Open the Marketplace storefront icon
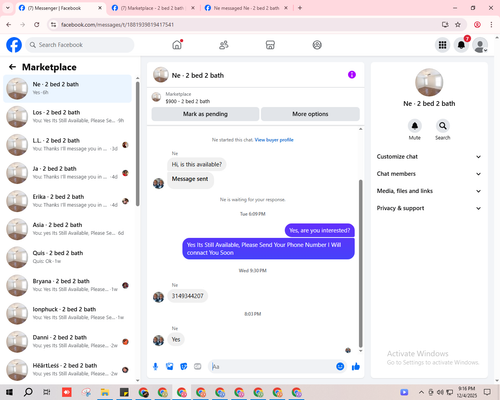This screenshot has height=400, width=500. (x=270, y=45)
